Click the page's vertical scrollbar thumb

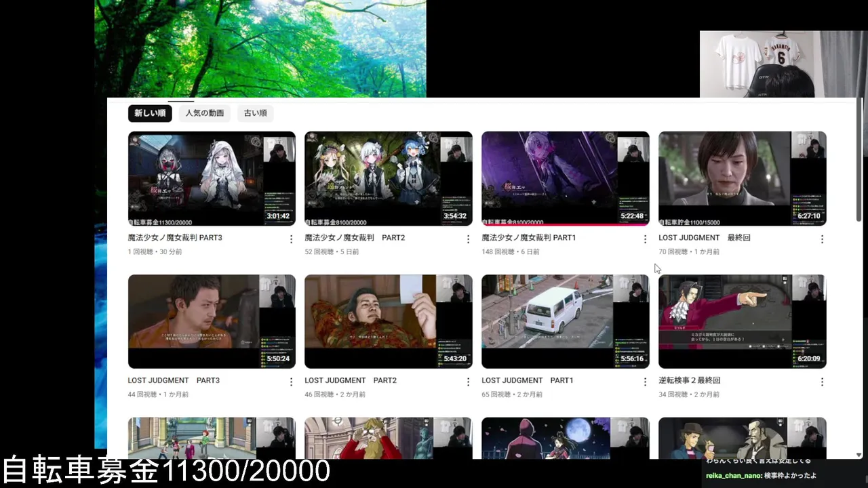pos(859,160)
